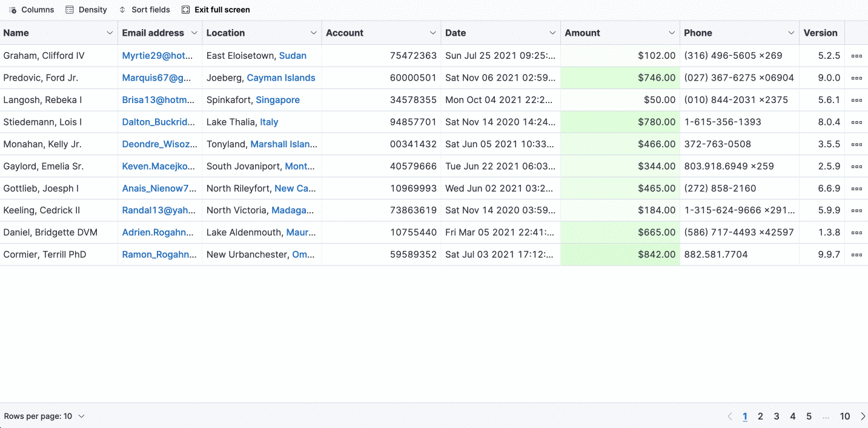The image size is (868, 428).
Task: Open row actions for Langosh, Rebeka I
Action: [856, 100]
